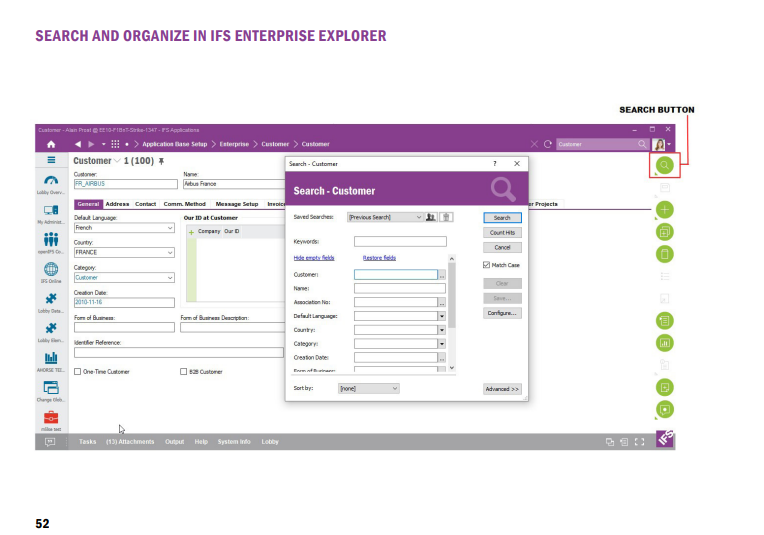Click the green Duplicate round button below New
The width and height of the screenshot is (764, 535).
pos(665,232)
